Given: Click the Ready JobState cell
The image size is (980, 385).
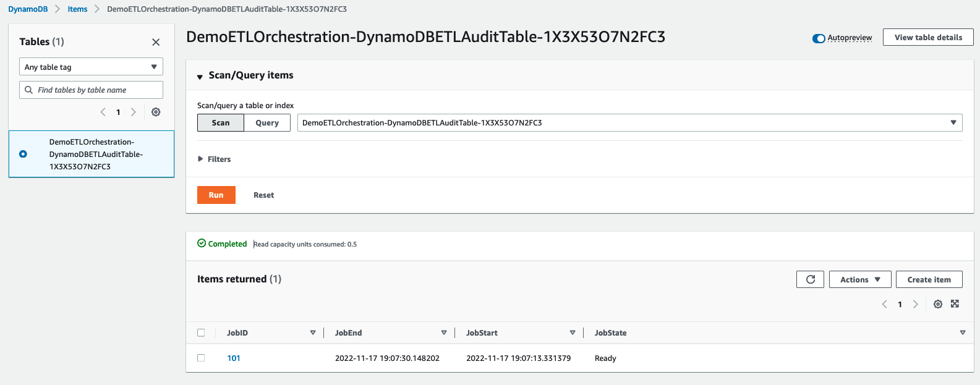Looking at the screenshot, I should 605,358.
